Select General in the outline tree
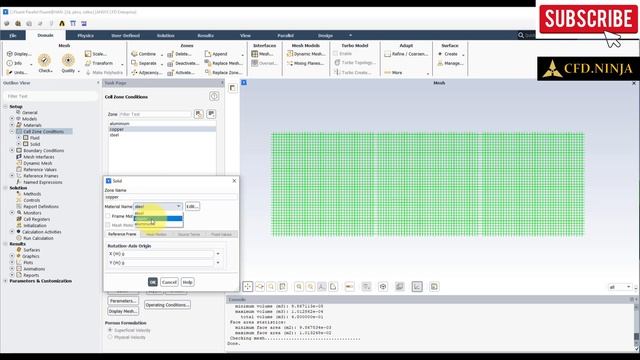 coord(30,113)
